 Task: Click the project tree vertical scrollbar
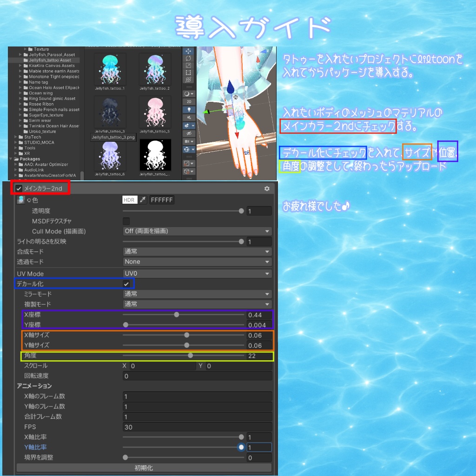[82, 175]
